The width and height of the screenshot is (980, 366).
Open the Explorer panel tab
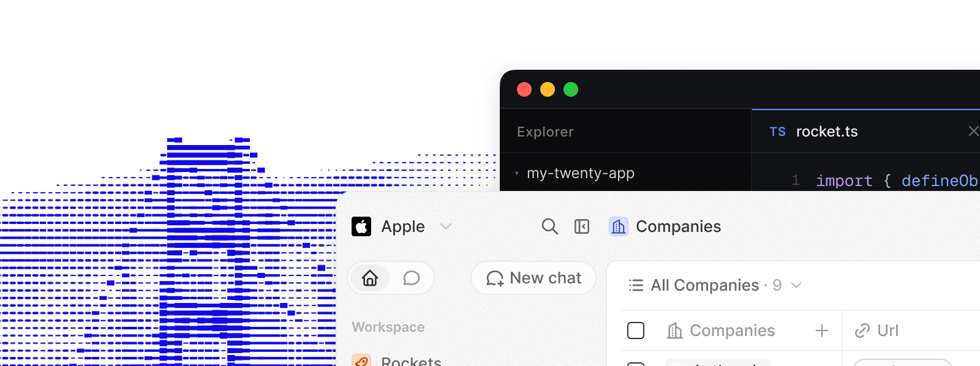[x=545, y=132]
